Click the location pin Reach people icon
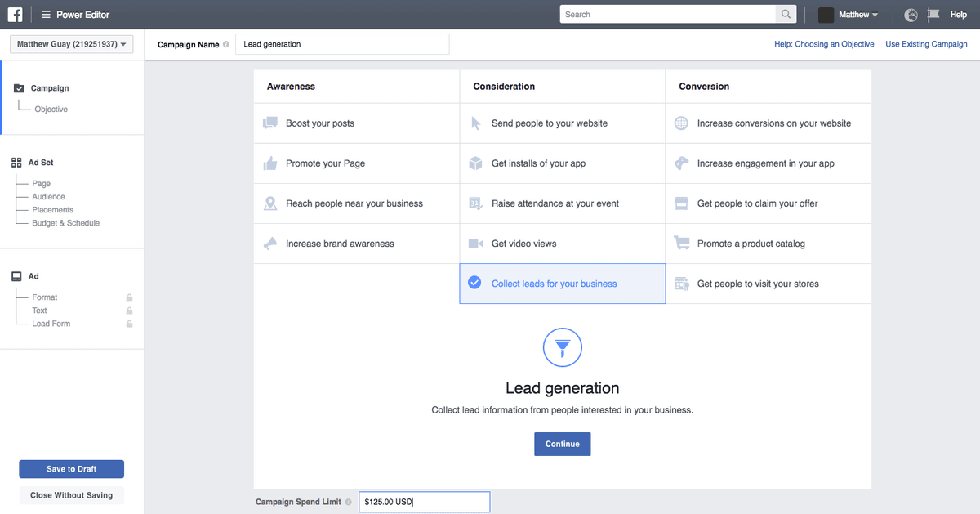Viewport: 980px width, 514px height. click(270, 203)
